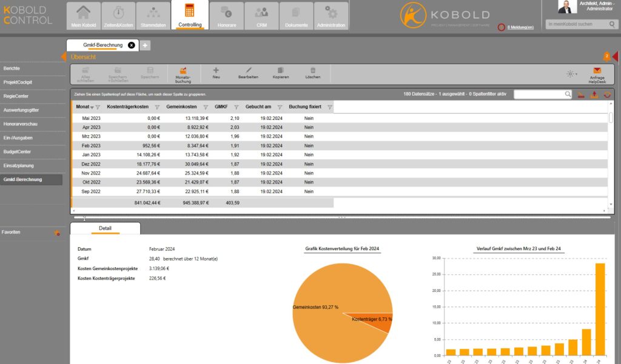Click the refresh icon above the grid
Viewport: 621px width, 364px height.
coord(607,94)
